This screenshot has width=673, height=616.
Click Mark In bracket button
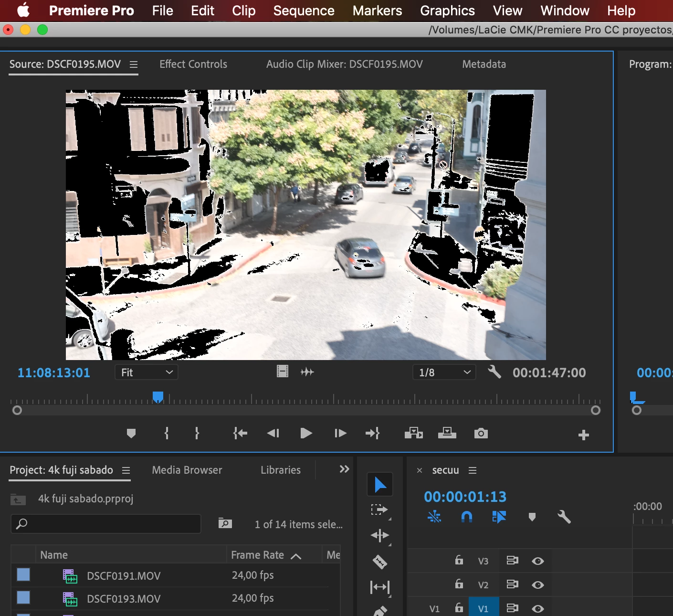[167, 434]
